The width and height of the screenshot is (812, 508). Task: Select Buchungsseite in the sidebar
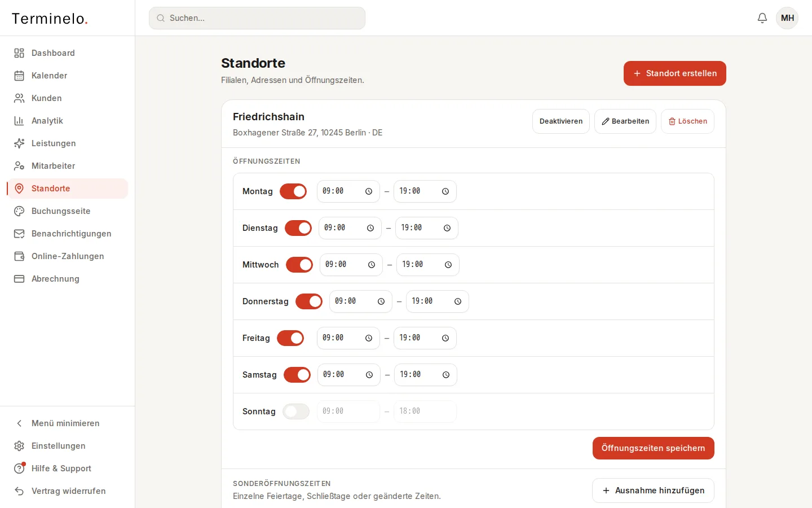(x=68, y=211)
